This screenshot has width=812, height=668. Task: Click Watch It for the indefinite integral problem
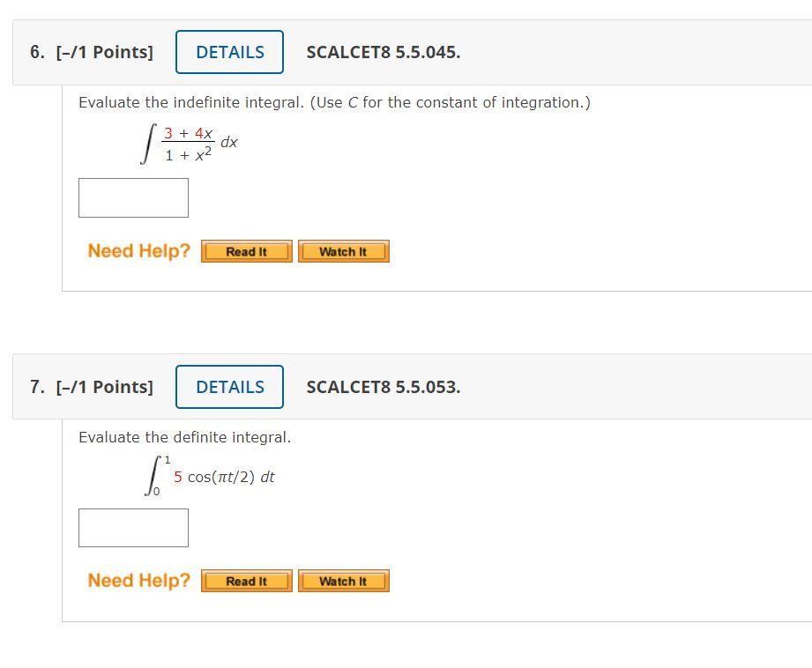pyautogui.click(x=343, y=251)
